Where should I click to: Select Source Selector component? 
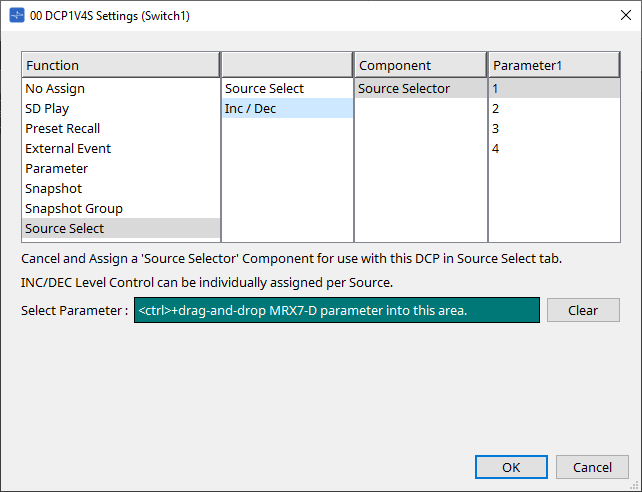421,88
